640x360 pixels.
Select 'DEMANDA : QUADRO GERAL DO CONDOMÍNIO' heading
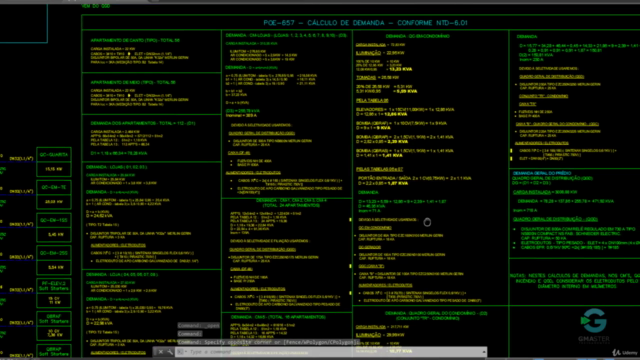436,313
